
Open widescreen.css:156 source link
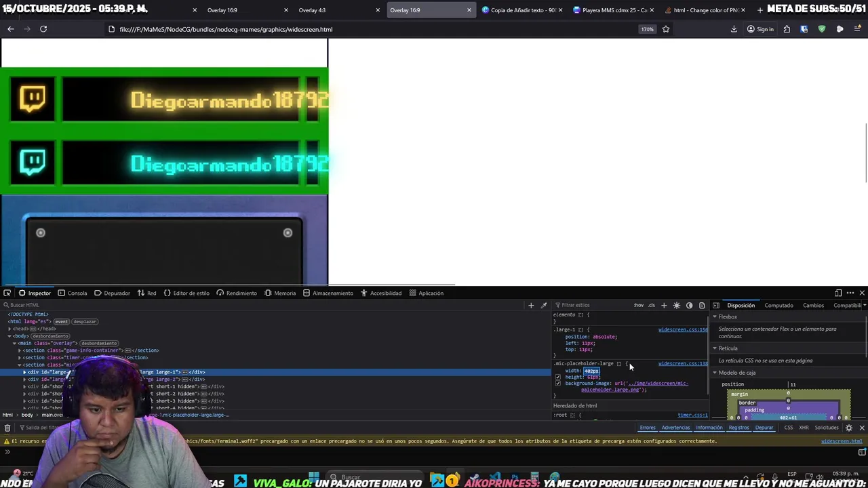(x=683, y=329)
